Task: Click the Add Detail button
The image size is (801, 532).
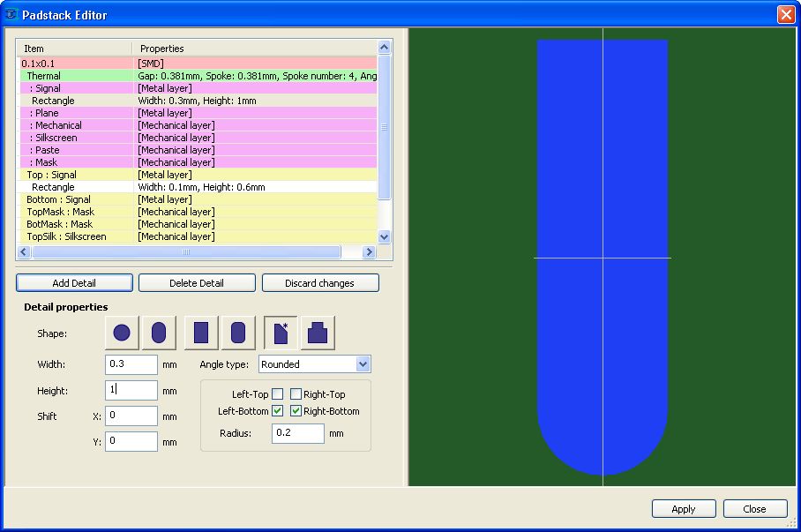Action: [74, 283]
